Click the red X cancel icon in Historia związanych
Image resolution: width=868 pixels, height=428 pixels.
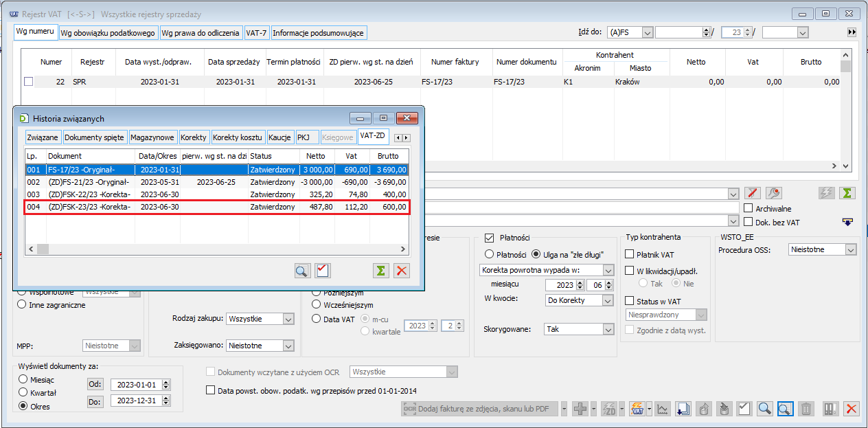pos(402,271)
